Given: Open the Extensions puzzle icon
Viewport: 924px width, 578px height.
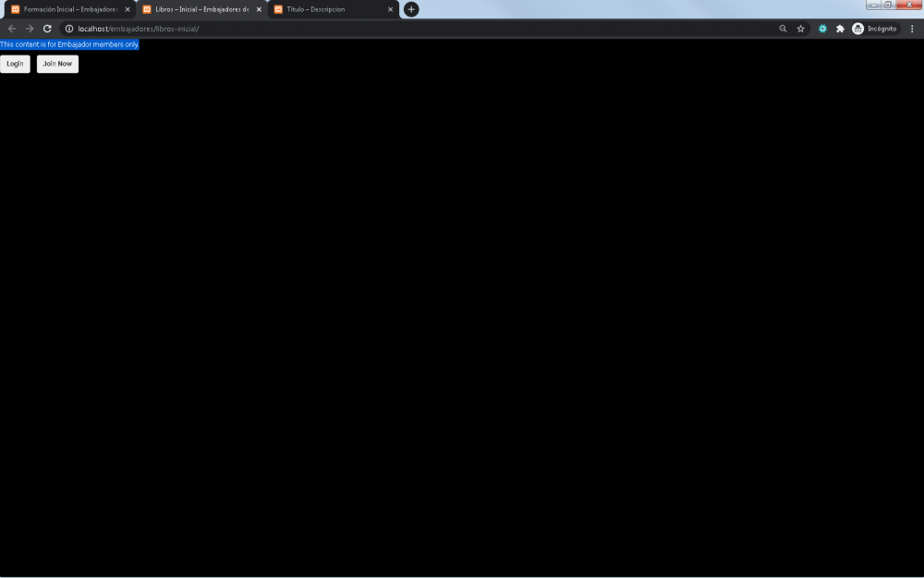Looking at the screenshot, I should [x=840, y=29].
